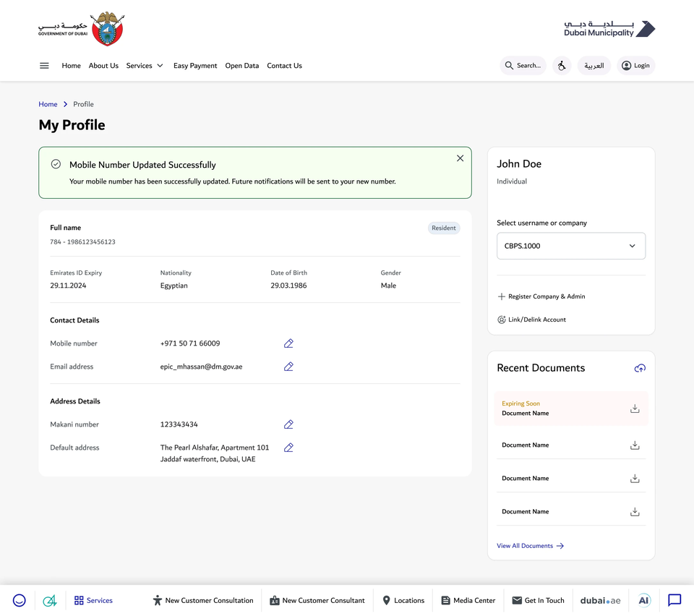694x616 pixels.
Task: Open the chat bubble icon
Action: [x=674, y=601]
